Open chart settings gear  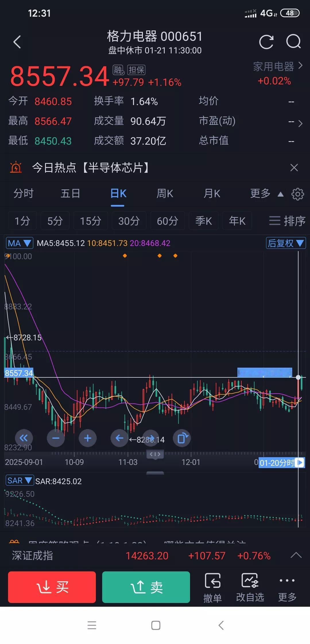tap(298, 194)
